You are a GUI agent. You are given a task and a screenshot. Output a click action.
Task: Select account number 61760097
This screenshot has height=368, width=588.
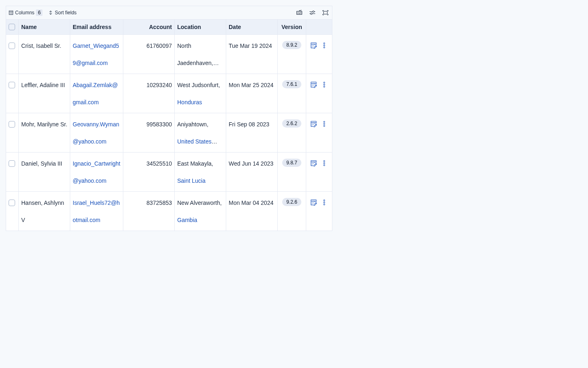coord(159,46)
